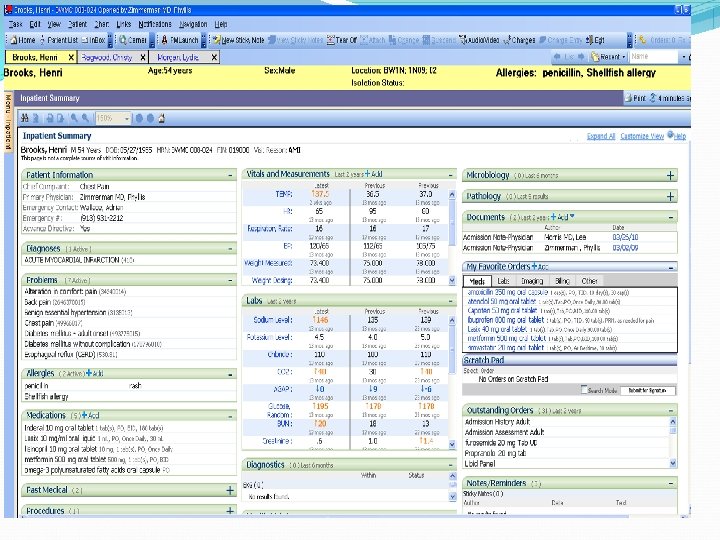Click the Tear Off toolbar icon
The width and height of the screenshot is (720, 540).
(x=342, y=40)
